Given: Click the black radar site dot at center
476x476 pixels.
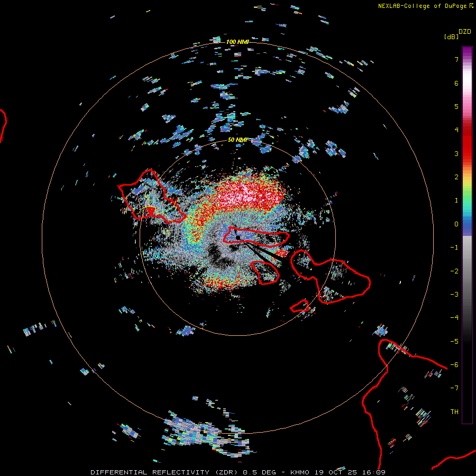Looking at the screenshot, I should point(238,237).
